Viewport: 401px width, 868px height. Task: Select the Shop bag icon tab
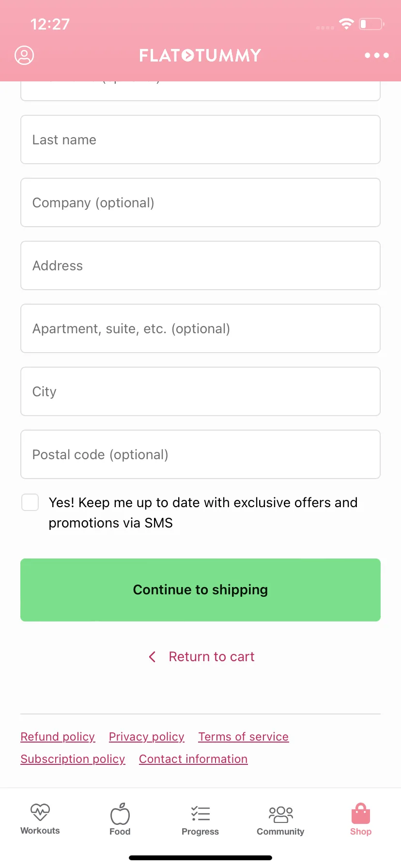(361, 813)
